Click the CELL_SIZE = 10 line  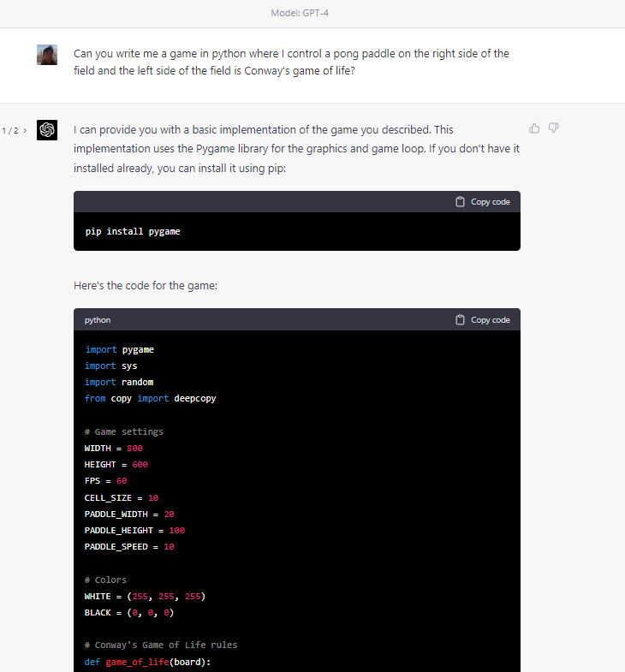[122, 498]
